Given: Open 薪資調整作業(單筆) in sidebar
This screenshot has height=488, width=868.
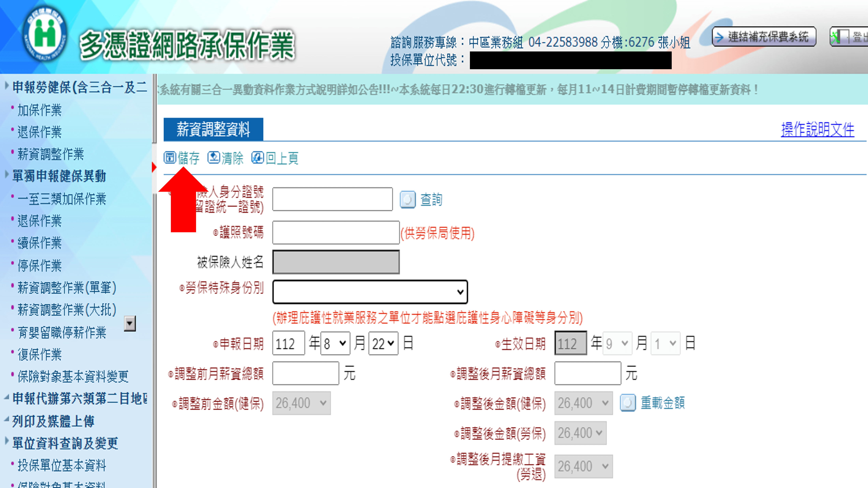Looking at the screenshot, I should pyautogui.click(x=67, y=288).
